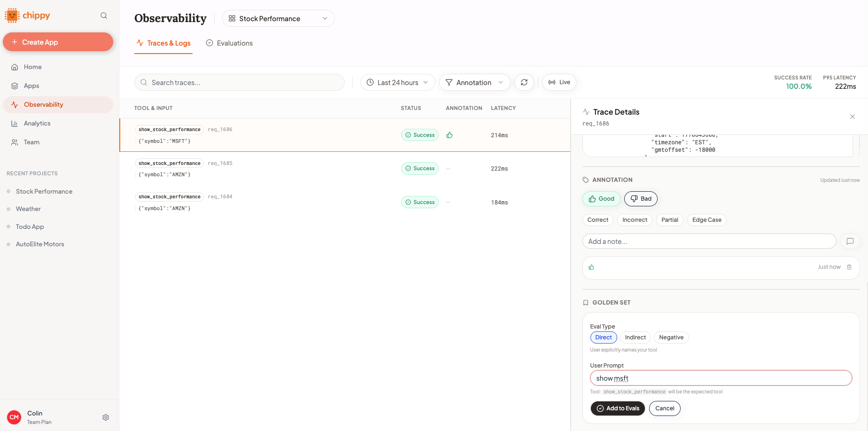Cancel the golden set form
The image size is (868, 431).
point(665,408)
